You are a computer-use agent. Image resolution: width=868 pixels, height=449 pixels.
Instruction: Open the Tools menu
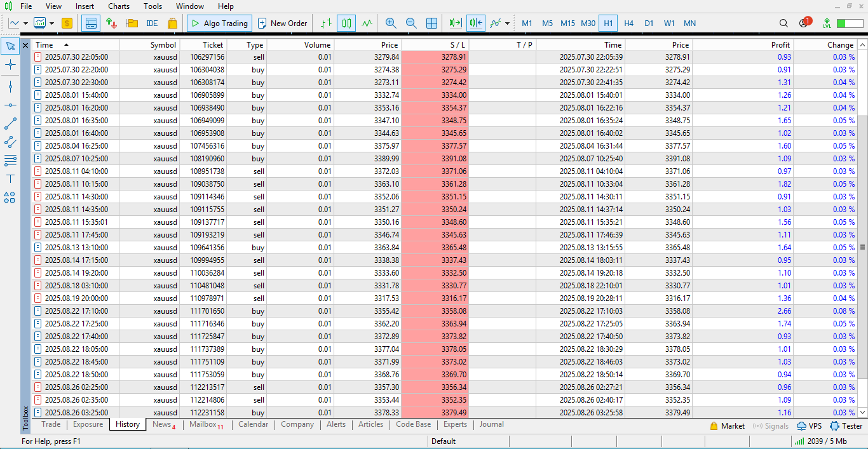pos(153,6)
